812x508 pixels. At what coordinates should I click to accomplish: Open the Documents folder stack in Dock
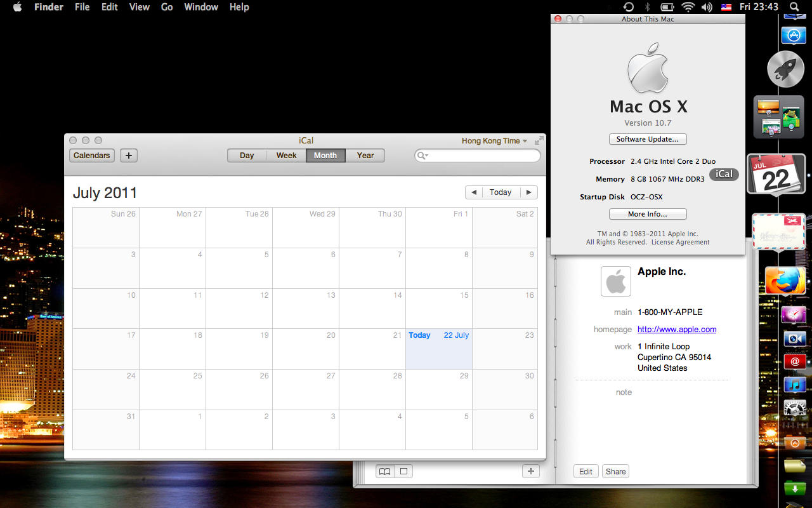click(x=795, y=465)
